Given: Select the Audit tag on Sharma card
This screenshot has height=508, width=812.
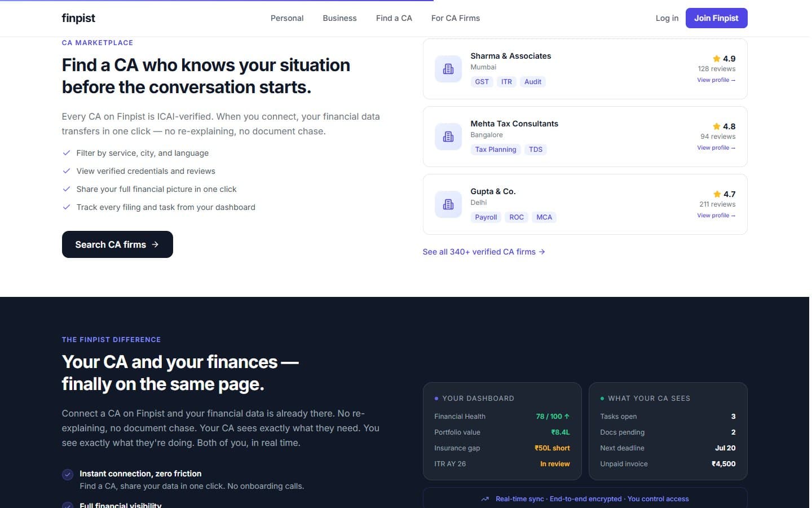Looking at the screenshot, I should (533, 82).
